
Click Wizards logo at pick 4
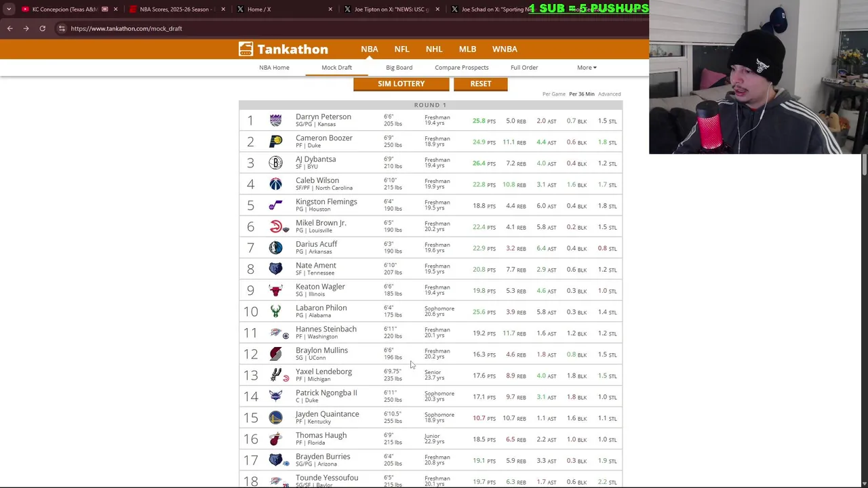click(x=275, y=184)
